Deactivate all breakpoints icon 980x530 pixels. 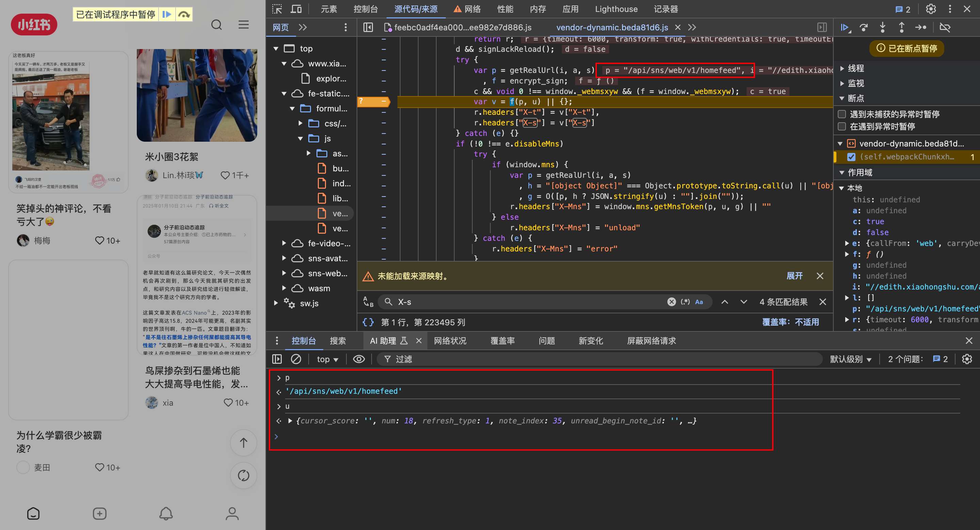pos(945,27)
